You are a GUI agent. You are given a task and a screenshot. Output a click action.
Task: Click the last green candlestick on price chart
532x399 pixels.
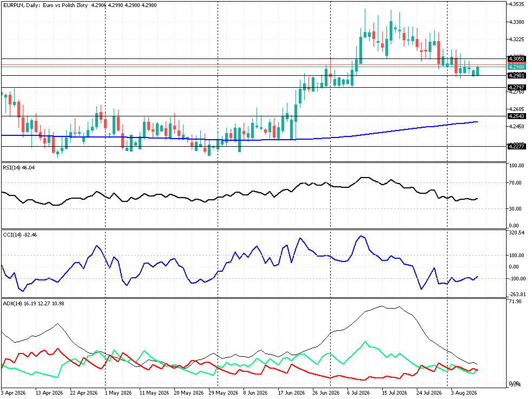(x=478, y=71)
